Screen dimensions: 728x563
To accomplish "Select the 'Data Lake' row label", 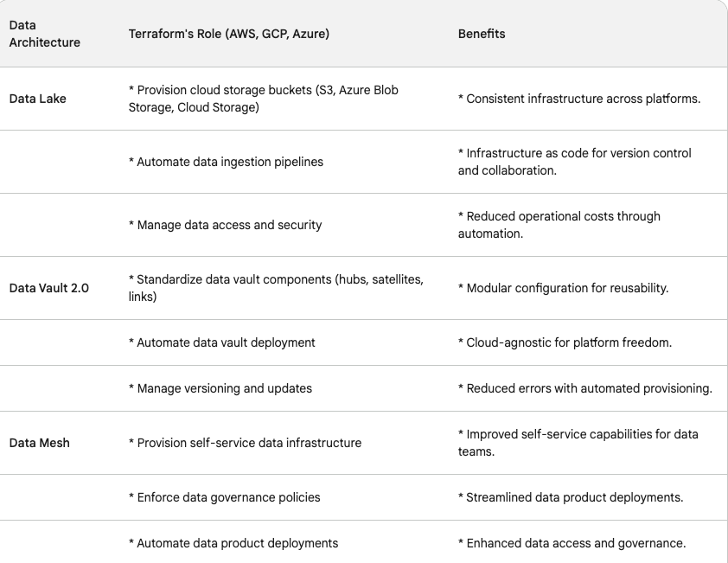I will click(37, 99).
